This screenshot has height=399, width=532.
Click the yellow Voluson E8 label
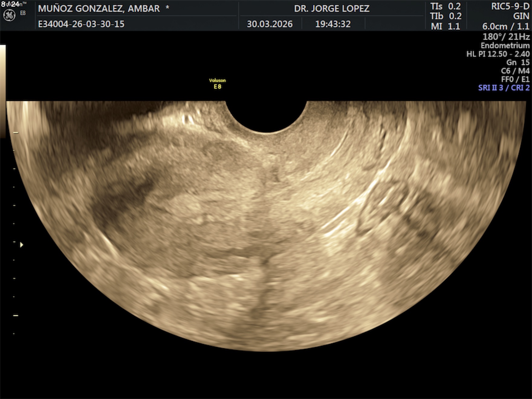(217, 84)
